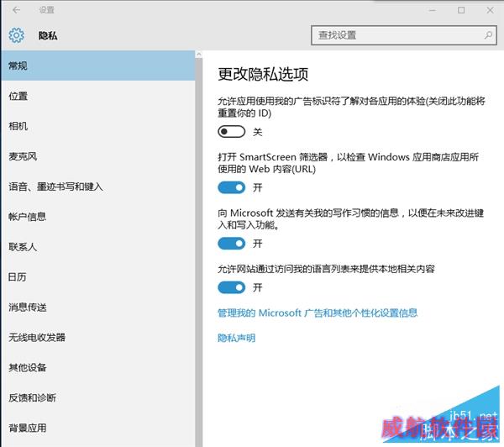This screenshot has width=504, height=447.
Task: Open the 隐私声明 link
Action: (x=237, y=338)
